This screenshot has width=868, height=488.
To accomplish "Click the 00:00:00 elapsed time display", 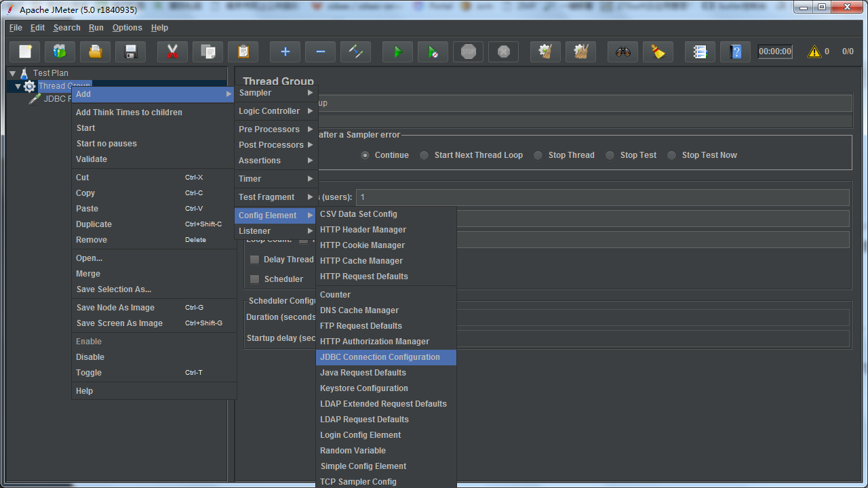I will (775, 52).
